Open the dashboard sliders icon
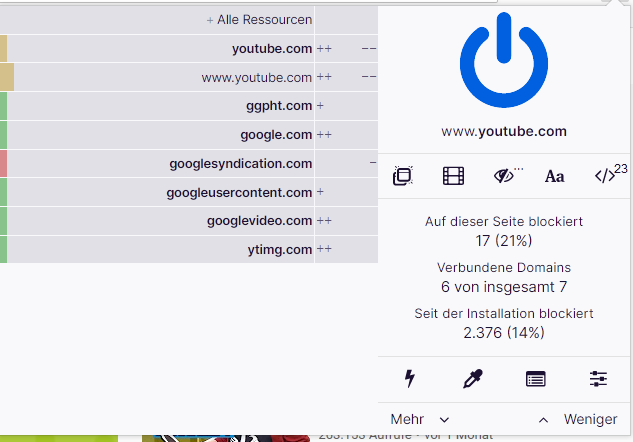The width and height of the screenshot is (633, 442). pyautogui.click(x=598, y=379)
